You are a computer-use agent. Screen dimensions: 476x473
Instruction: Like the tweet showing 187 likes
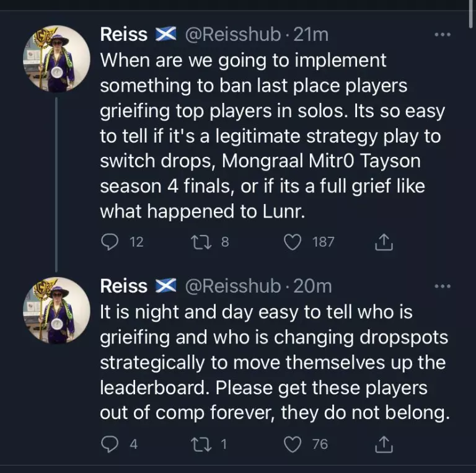pos(293,242)
